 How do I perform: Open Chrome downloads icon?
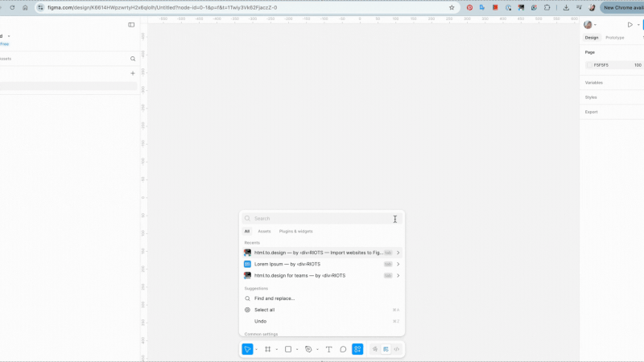[x=566, y=7]
